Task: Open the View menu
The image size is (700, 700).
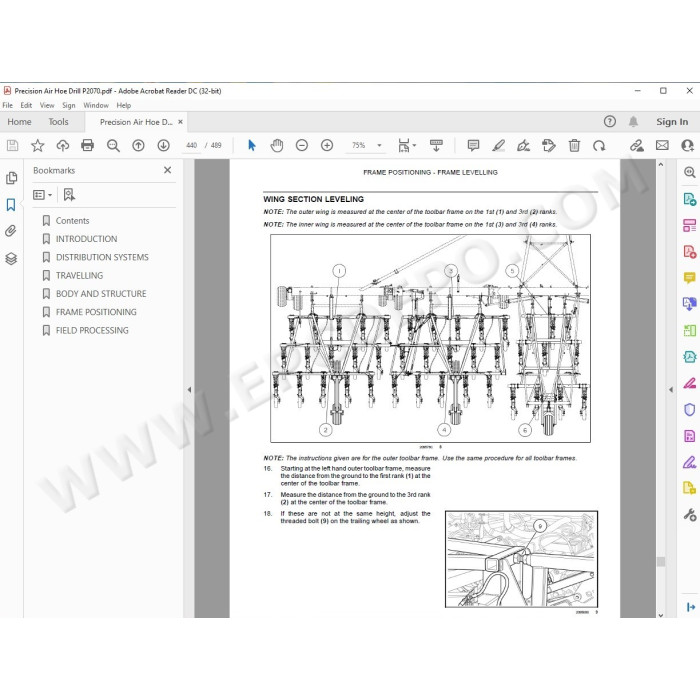Action: point(47,105)
